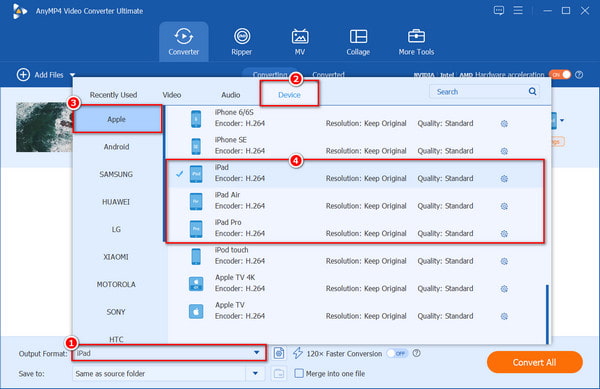Open the Save to folder icon
600x389 pixels.
click(x=279, y=373)
